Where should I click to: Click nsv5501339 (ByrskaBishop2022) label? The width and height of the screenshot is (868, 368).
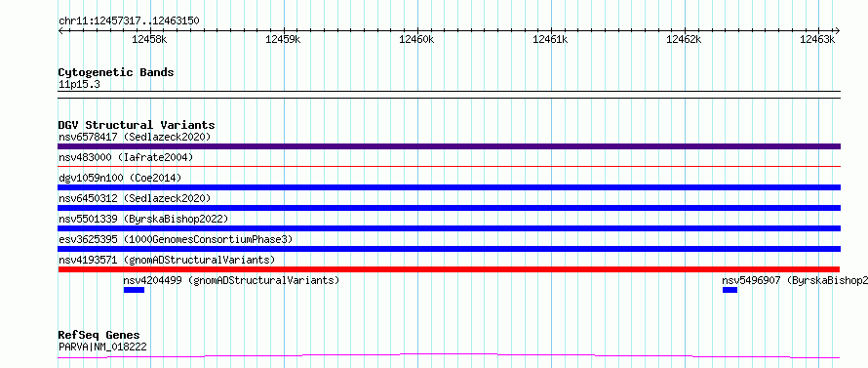click(x=143, y=219)
